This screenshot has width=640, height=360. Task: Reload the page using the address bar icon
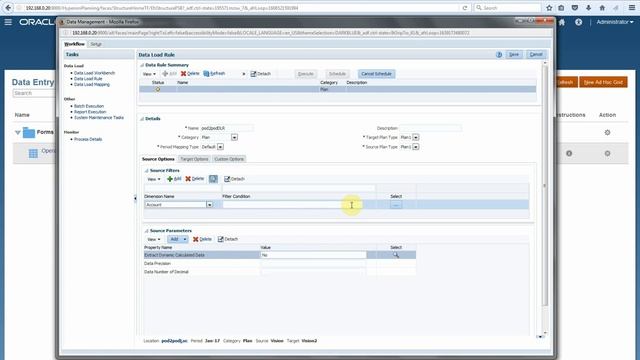(464, 8)
